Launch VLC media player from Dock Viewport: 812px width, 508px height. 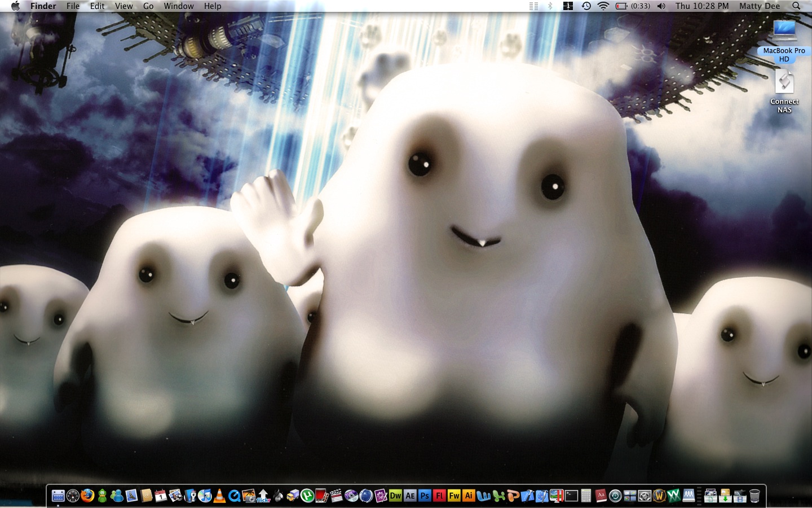[219, 496]
